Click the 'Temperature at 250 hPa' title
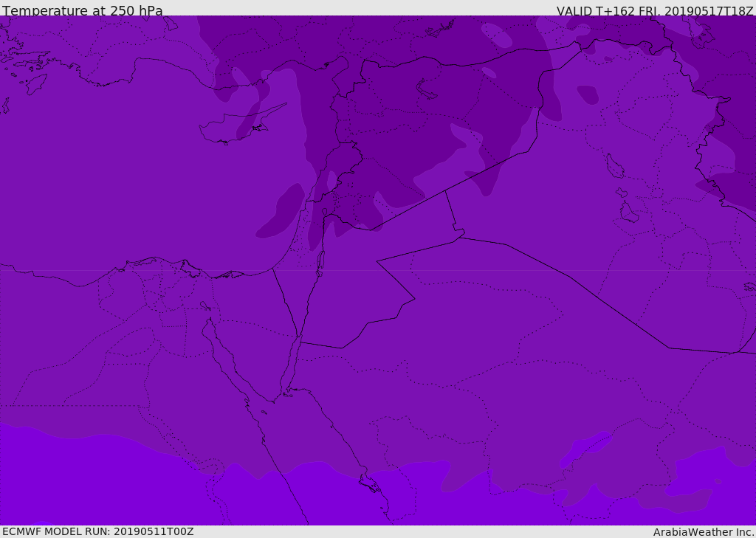The height and width of the screenshot is (538, 756). pyautogui.click(x=82, y=11)
